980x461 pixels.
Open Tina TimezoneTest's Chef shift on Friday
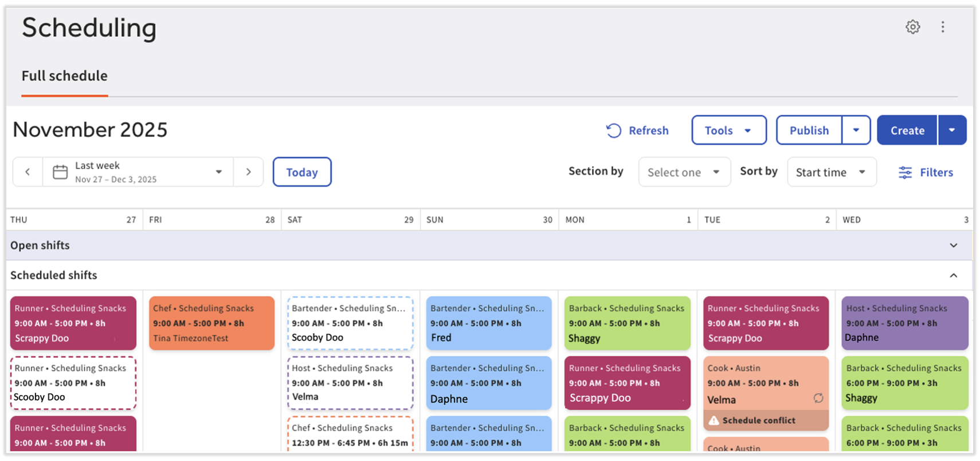coord(211,323)
